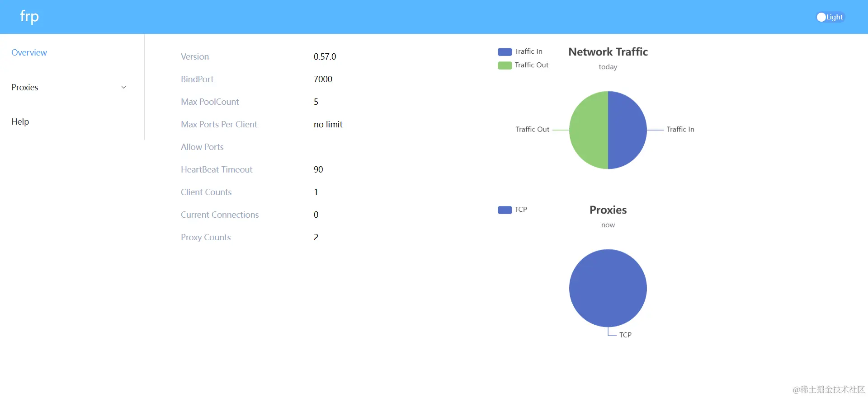Toggle the TCP legend swatch
This screenshot has height=397, width=868.
[x=505, y=210]
